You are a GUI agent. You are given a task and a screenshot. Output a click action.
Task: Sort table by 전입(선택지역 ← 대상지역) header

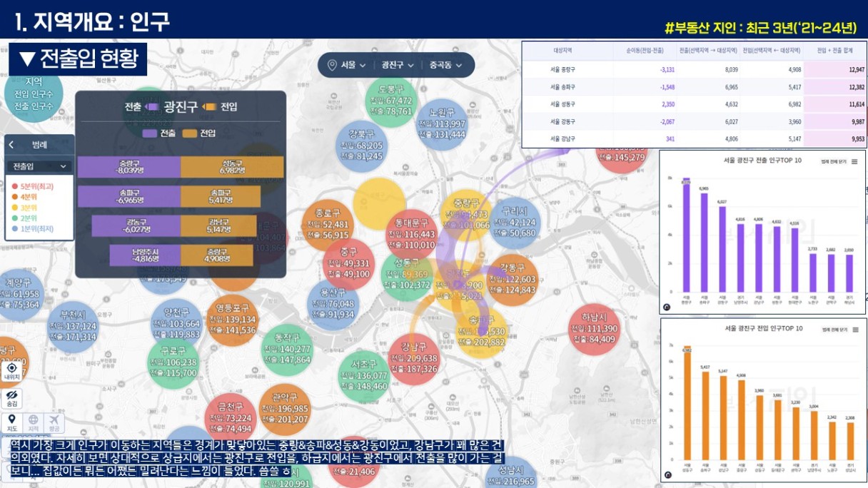click(x=773, y=51)
